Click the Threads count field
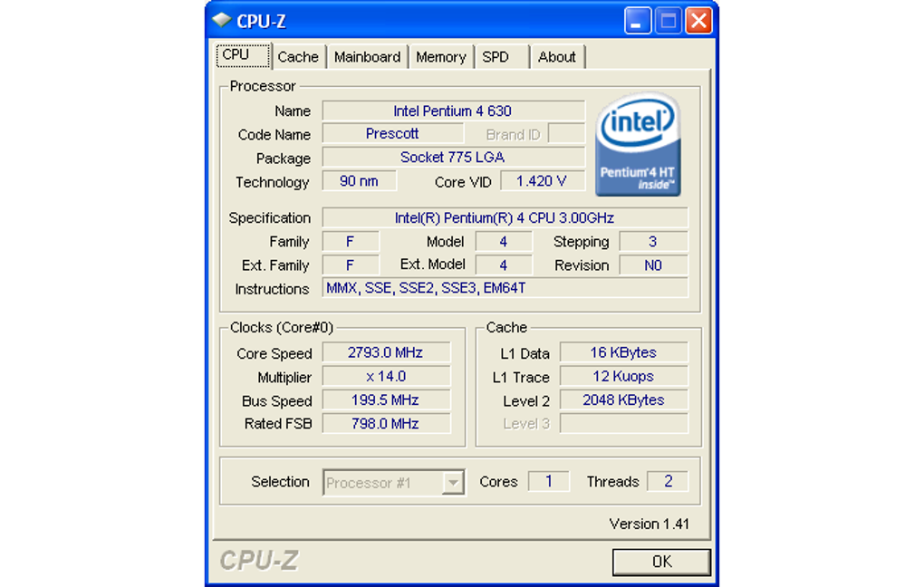Viewport: 924px width, 587px height. point(668,482)
